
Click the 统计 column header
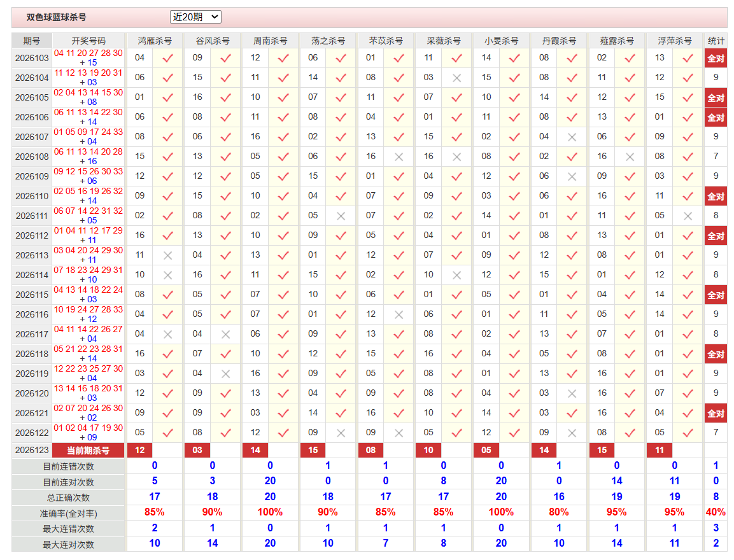pyautogui.click(x=716, y=41)
